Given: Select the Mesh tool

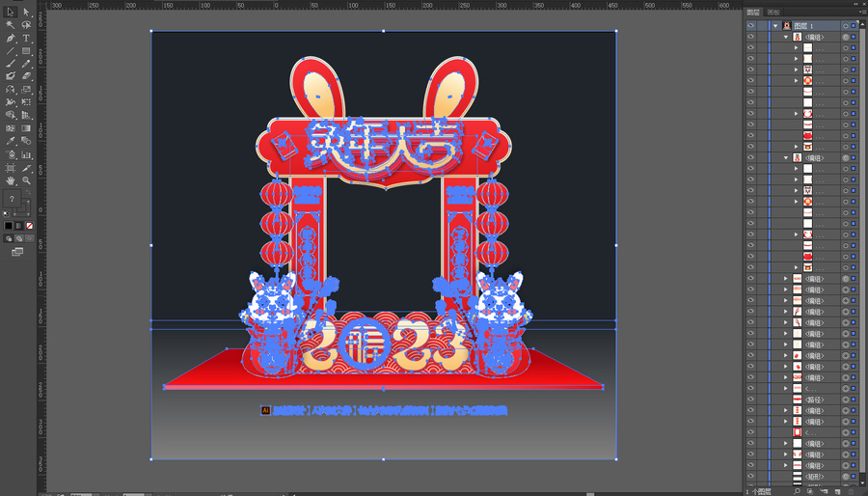Looking at the screenshot, I should point(11,128).
